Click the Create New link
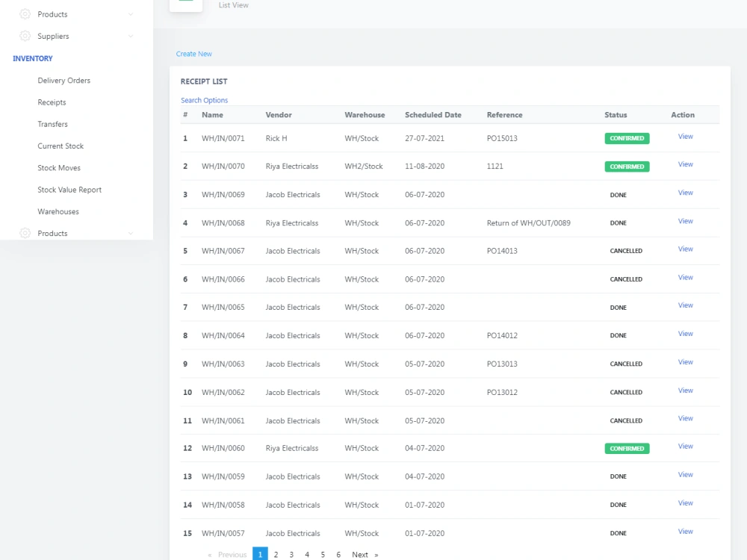Image resolution: width=747 pixels, height=560 pixels. click(x=194, y=54)
